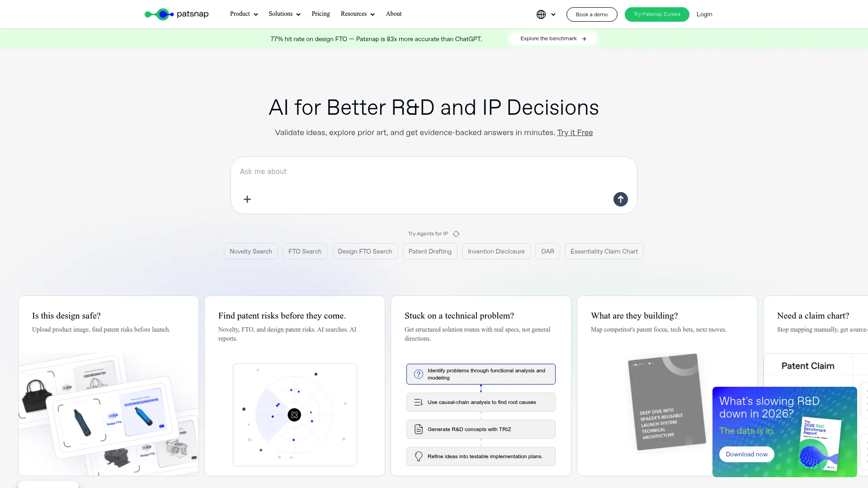Submit the query with the arrow button
868x488 pixels.
620,199
